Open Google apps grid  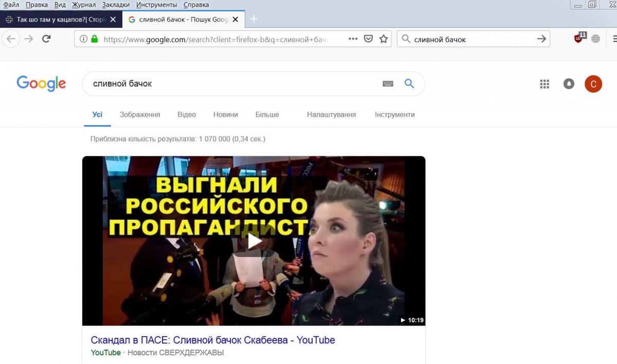(545, 84)
